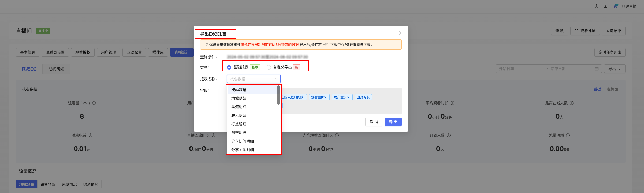The height and width of the screenshot is (193, 644).
Task: Close the export Excel dialog
Action: (x=400, y=33)
